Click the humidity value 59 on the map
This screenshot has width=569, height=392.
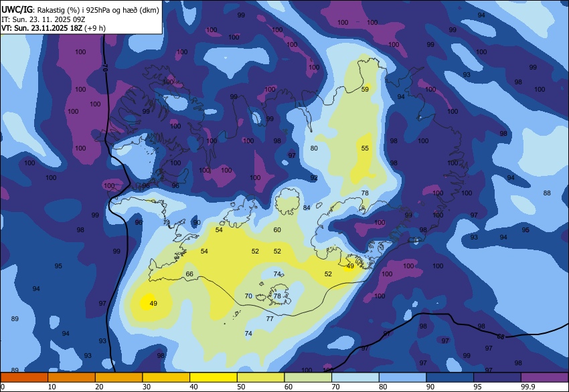coord(365,89)
